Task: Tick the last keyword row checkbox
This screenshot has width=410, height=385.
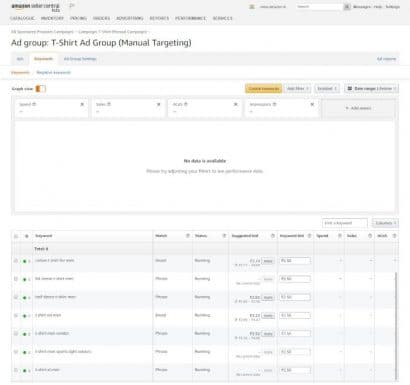Action: [x=16, y=370]
